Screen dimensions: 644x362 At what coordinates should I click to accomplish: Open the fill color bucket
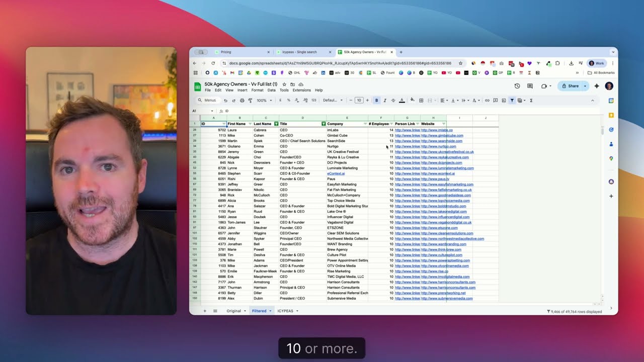point(413,101)
